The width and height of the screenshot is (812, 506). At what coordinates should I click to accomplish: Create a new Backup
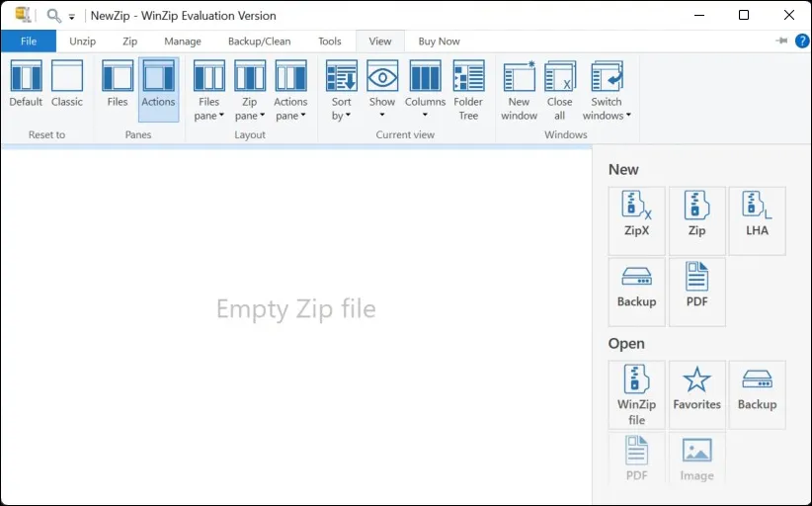click(x=636, y=293)
